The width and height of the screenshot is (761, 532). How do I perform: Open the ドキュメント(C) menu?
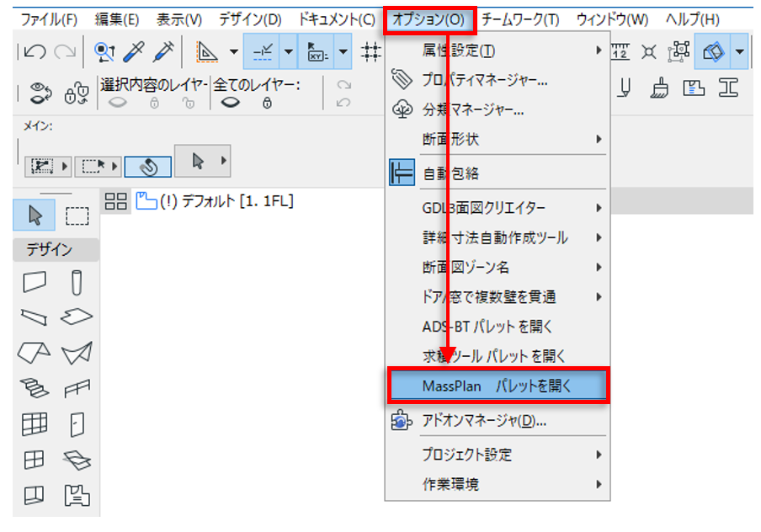[x=337, y=20]
